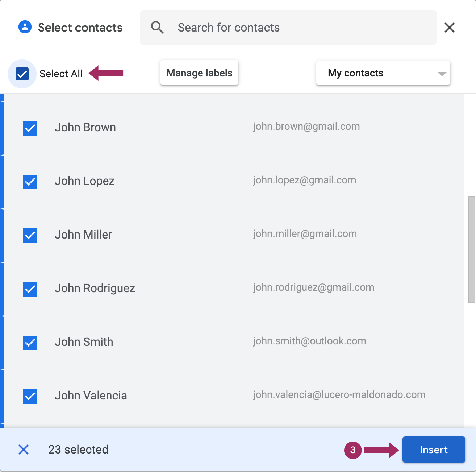Click email john.smith@outlook.com

310,341
